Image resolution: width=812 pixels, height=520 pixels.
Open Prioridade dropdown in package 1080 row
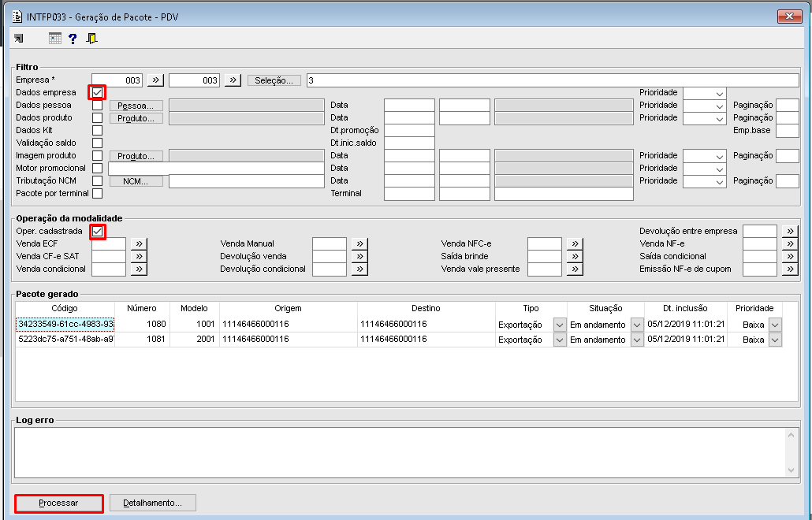[x=775, y=325]
